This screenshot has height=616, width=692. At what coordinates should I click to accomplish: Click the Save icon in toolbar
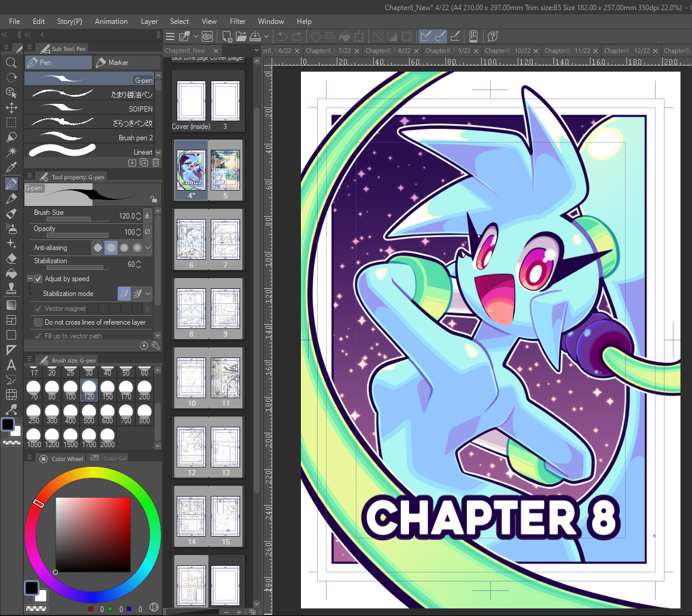pos(256,36)
